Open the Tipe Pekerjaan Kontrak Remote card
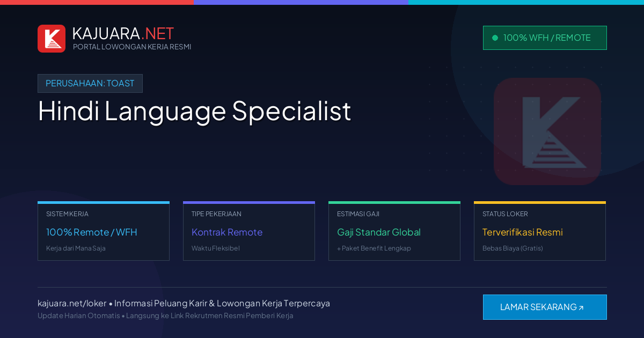This screenshot has height=338, width=644. (x=249, y=231)
